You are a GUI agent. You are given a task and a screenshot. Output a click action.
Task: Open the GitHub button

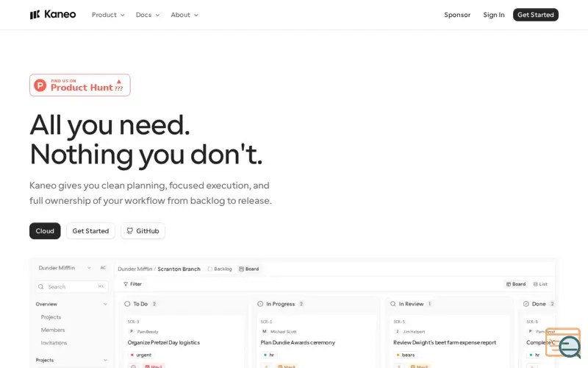coord(143,231)
